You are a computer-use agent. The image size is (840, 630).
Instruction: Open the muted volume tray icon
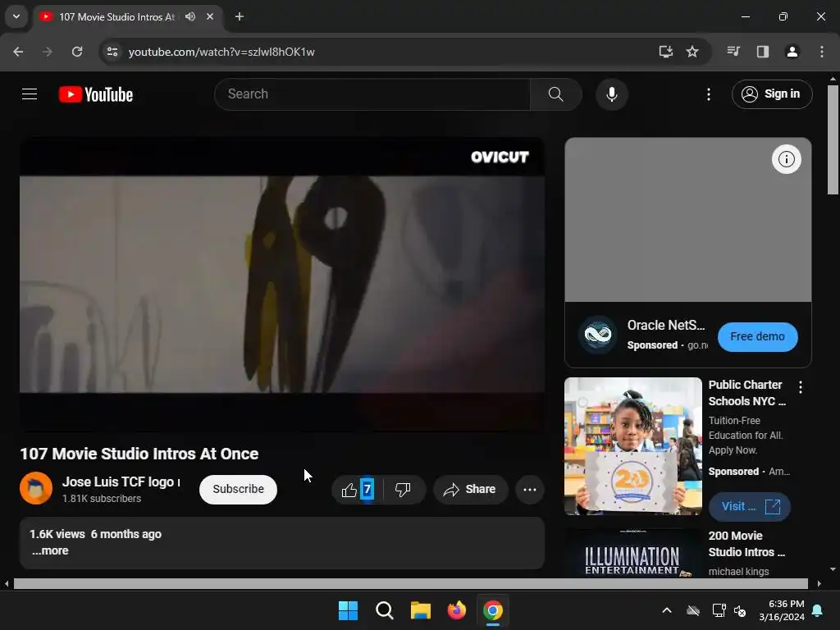(740, 610)
